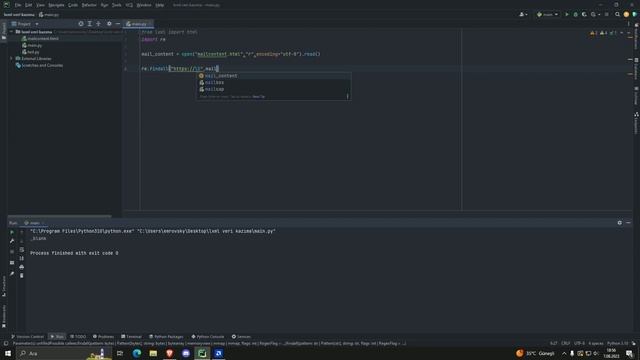
Task: Open the Tools menu
Action: click(117, 5)
